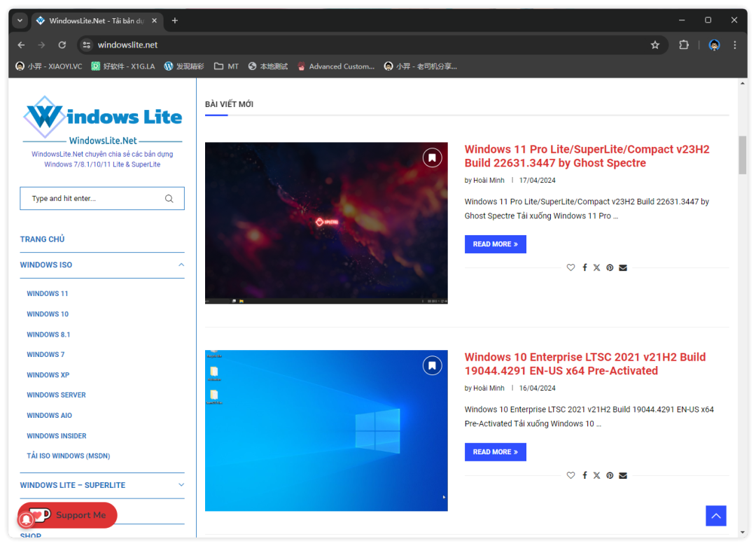
Task: Open the browser extensions puzzle icon
Action: pyautogui.click(x=684, y=45)
